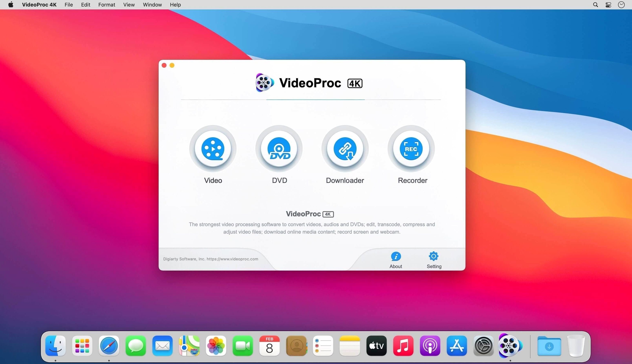This screenshot has width=632, height=364.
Task: Open Podcasts from the dock
Action: (x=430, y=346)
